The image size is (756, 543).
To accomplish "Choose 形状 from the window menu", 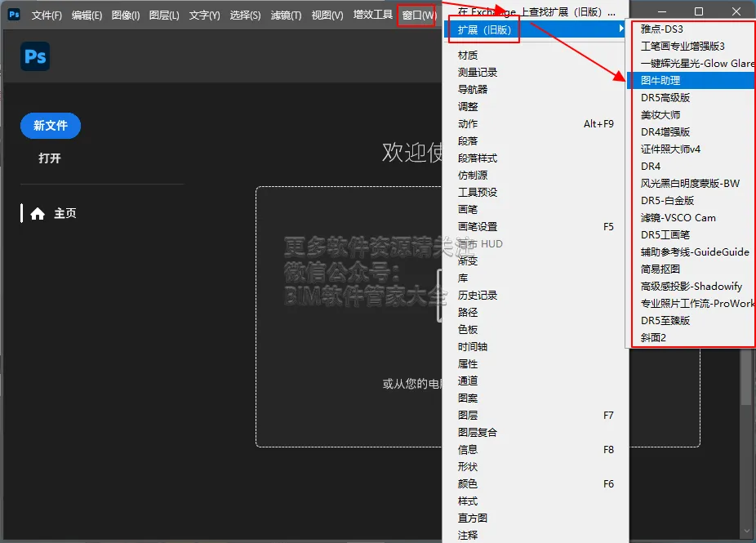I will point(536,467).
